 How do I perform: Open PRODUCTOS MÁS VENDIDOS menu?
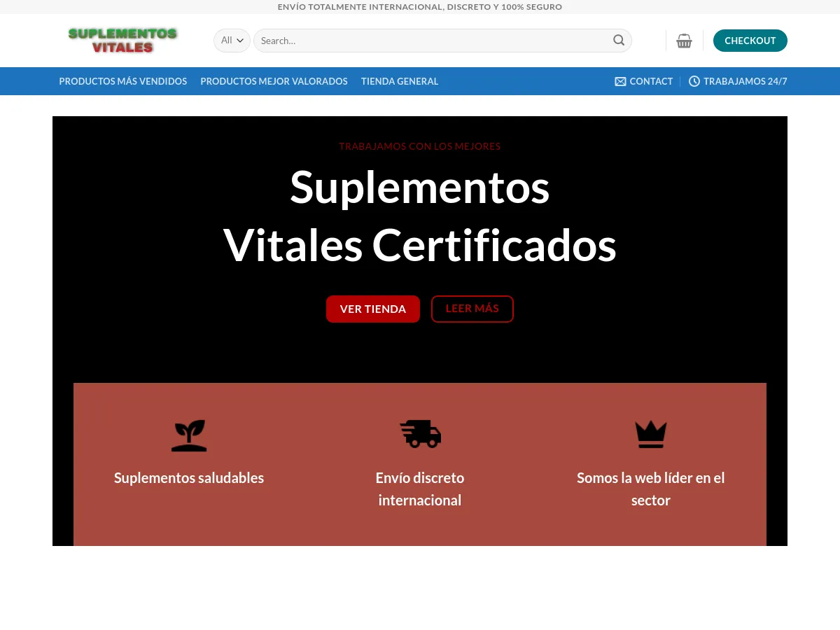click(x=123, y=81)
